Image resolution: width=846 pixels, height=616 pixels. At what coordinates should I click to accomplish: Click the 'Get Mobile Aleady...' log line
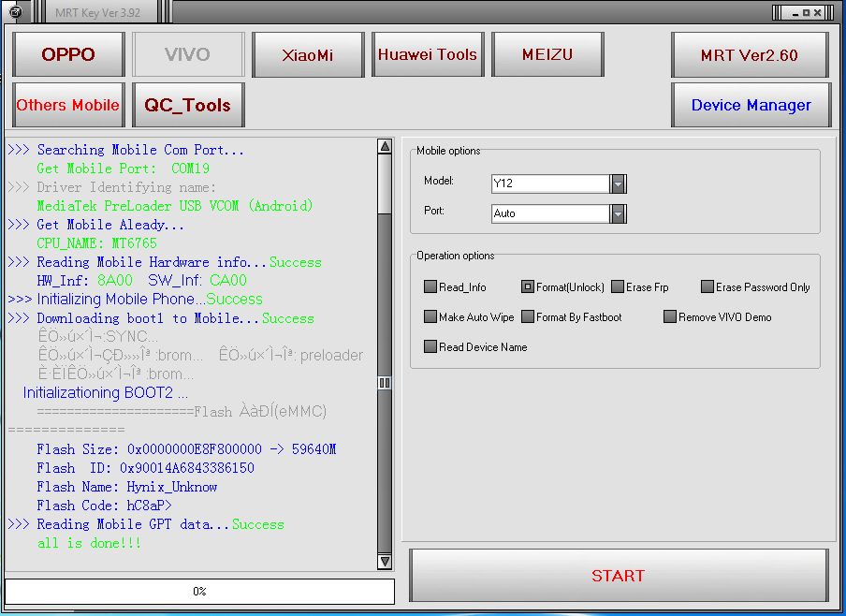click(96, 225)
